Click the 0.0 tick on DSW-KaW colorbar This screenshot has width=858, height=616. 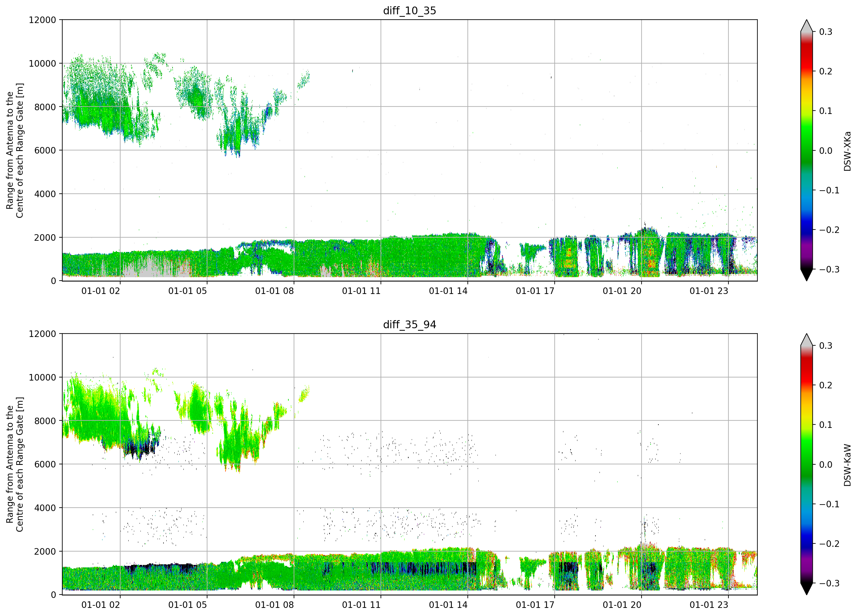click(826, 465)
